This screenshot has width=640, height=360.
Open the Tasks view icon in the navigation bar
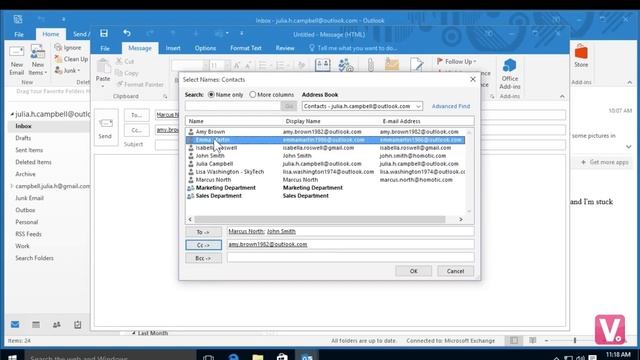coord(78,324)
